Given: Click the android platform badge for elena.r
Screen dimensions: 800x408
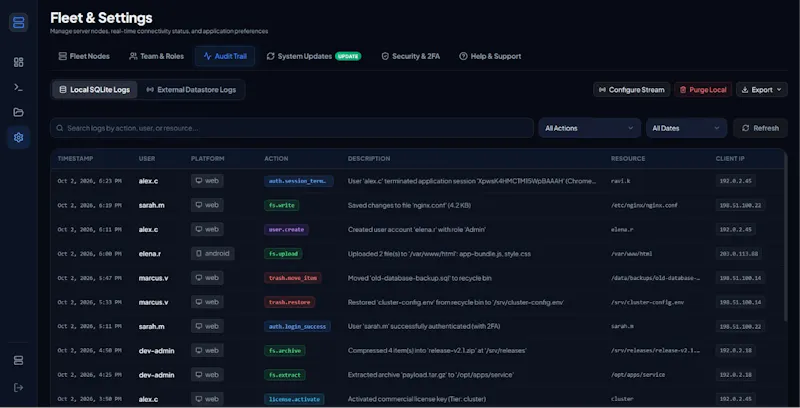Looking at the screenshot, I should [213, 253].
